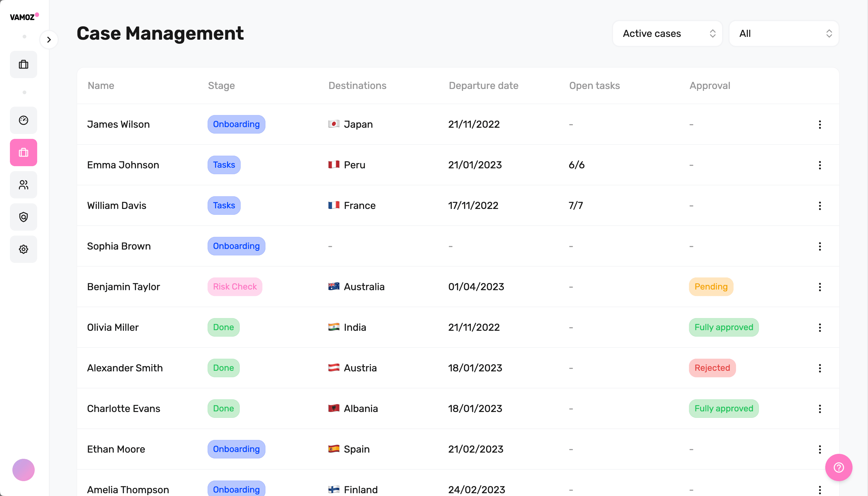
Task: Click the shield compliance icon in sidebar
Action: (x=24, y=217)
